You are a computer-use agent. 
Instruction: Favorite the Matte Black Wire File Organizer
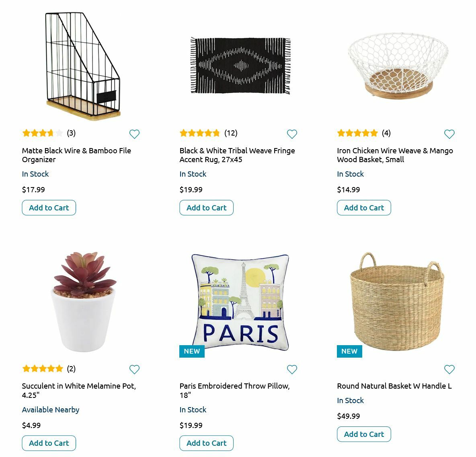tap(134, 134)
